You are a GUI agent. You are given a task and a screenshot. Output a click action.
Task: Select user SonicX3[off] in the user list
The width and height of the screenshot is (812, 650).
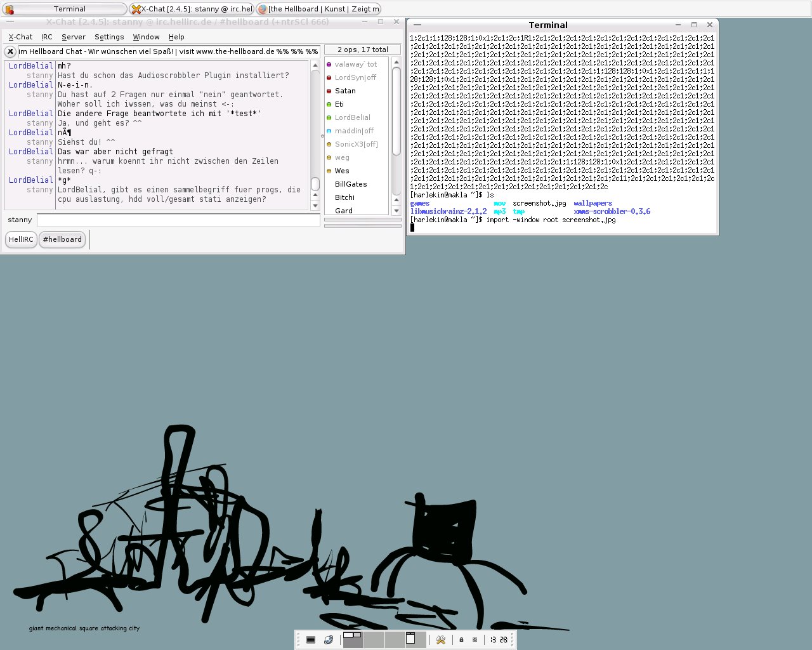coord(357,144)
